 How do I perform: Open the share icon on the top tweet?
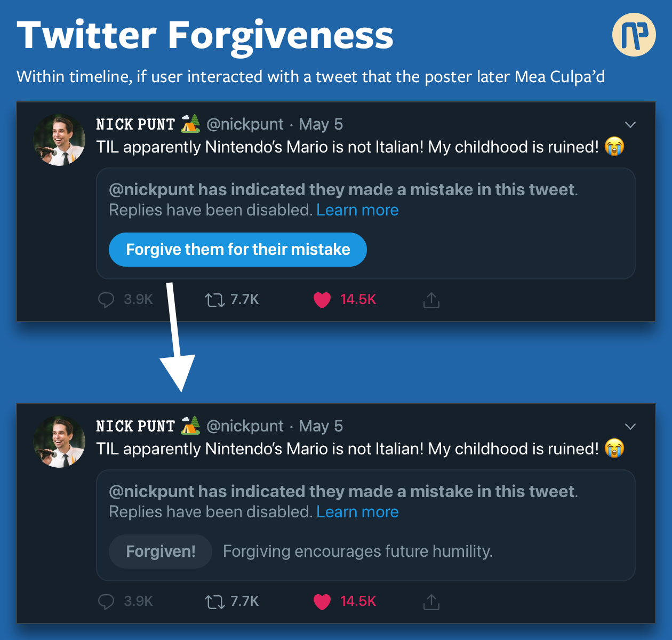431,300
